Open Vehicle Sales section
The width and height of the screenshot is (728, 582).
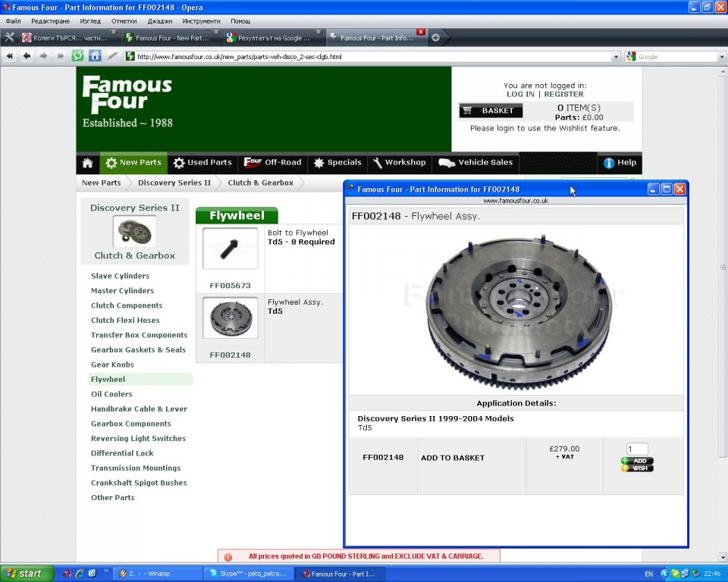point(475,163)
